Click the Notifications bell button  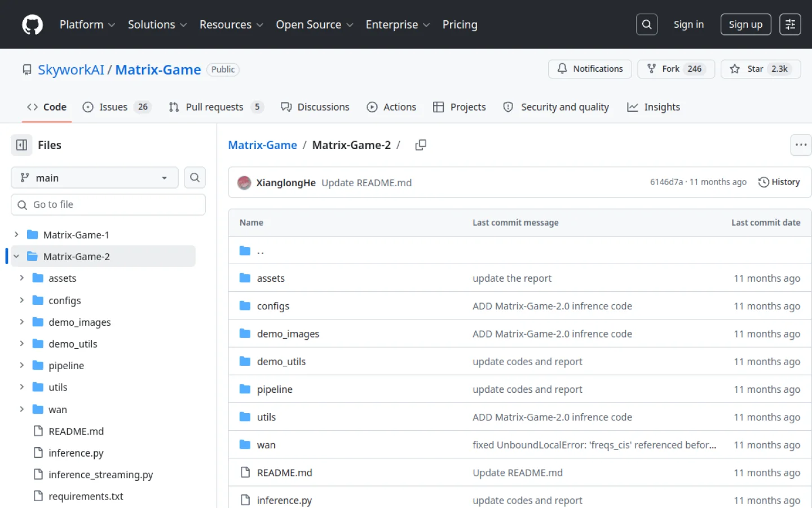(x=590, y=69)
